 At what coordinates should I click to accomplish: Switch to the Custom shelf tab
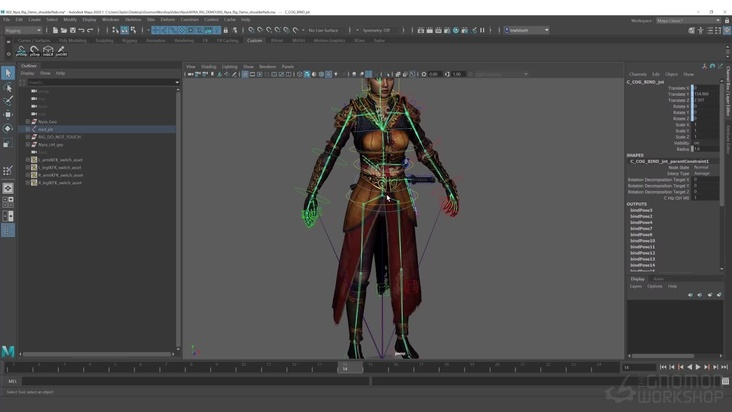(x=254, y=41)
